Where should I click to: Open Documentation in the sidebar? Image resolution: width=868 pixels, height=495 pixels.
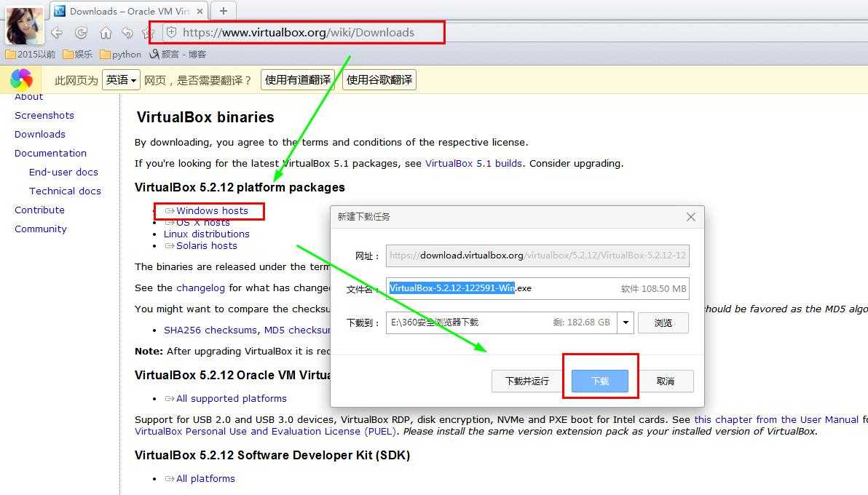(x=50, y=153)
